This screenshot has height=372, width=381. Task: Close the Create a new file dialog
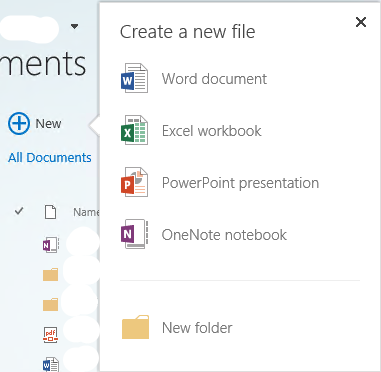(x=361, y=22)
